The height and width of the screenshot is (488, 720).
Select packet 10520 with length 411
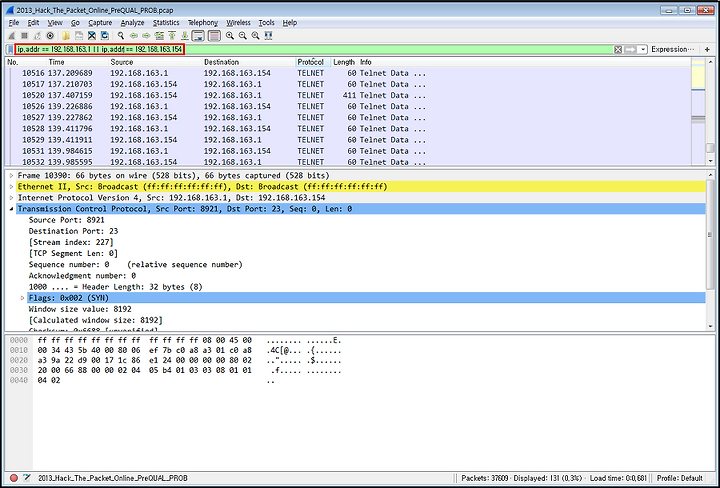(x=348, y=95)
